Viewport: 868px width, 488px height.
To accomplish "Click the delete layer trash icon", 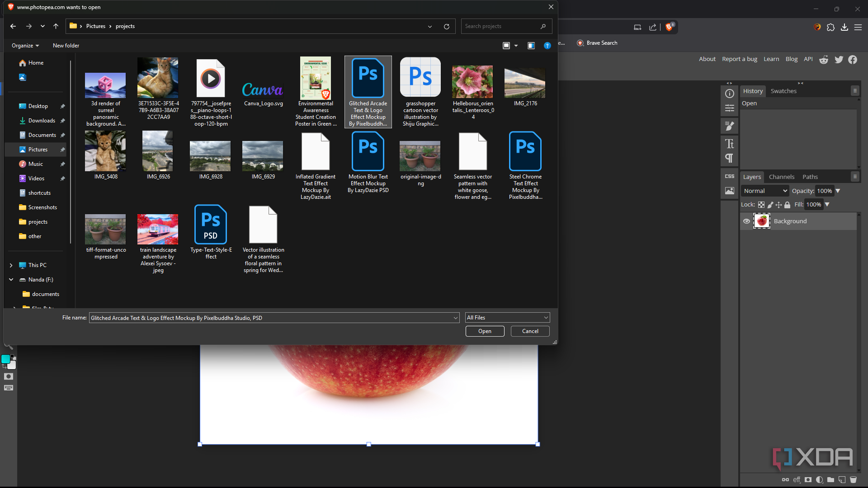I will tap(853, 480).
